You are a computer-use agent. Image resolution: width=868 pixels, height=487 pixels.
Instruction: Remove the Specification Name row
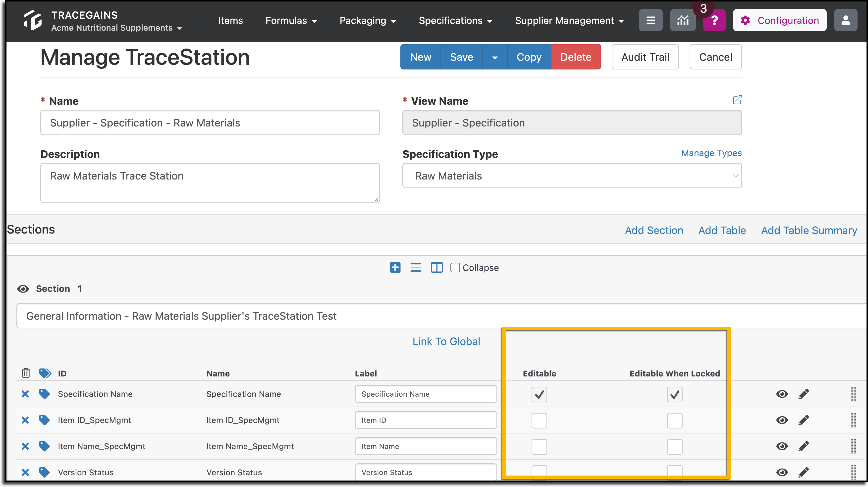tap(25, 394)
